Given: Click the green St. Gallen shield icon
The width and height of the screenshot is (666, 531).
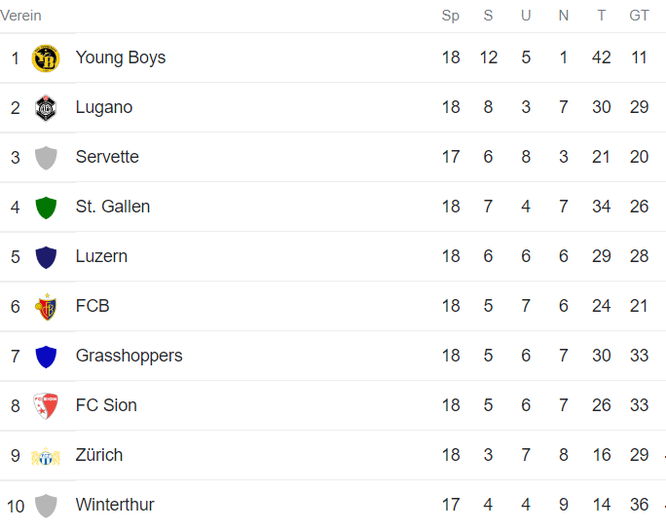Looking at the screenshot, I should click(46, 208).
